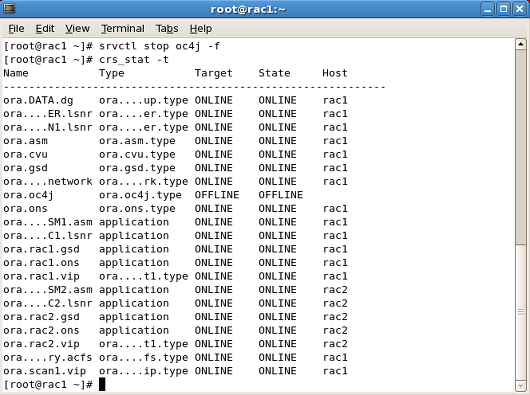Click the 'ora.rac1.gsd' resource name

pyautogui.click(x=42, y=249)
